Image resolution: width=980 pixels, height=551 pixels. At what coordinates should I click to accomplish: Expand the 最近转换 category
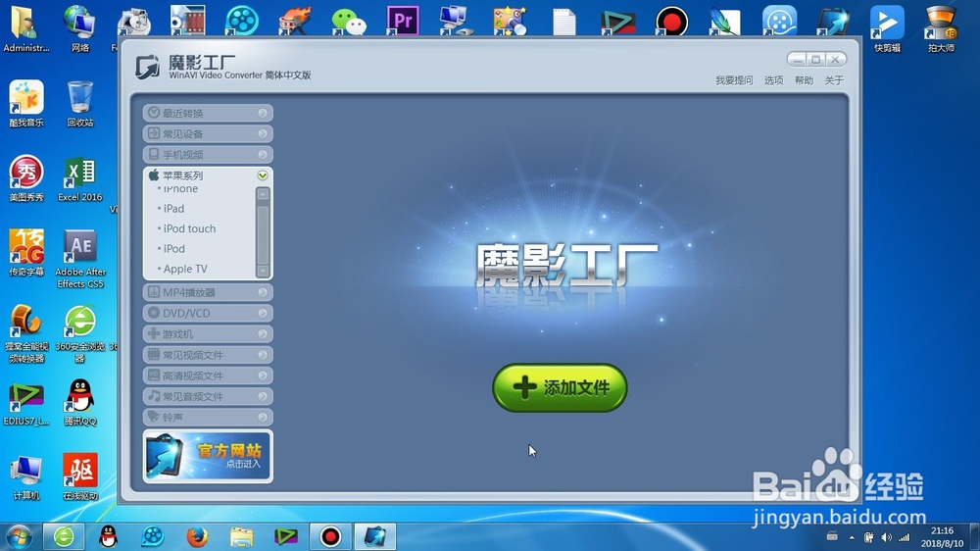point(208,113)
